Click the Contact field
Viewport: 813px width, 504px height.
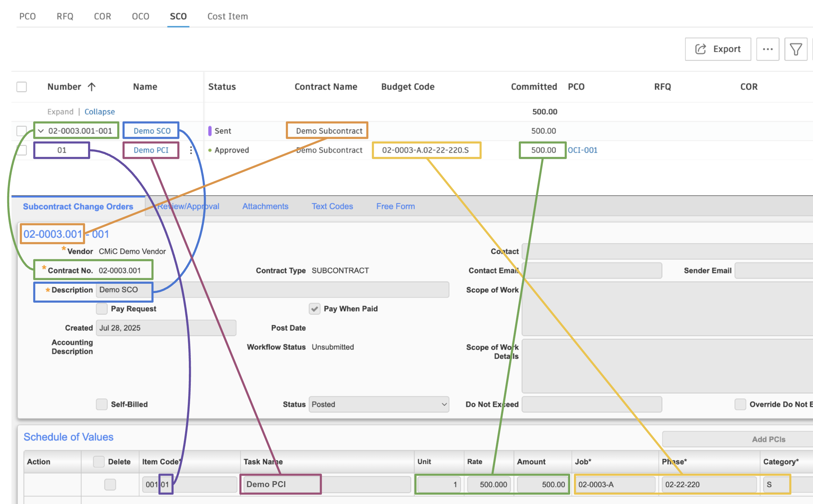click(x=667, y=251)
